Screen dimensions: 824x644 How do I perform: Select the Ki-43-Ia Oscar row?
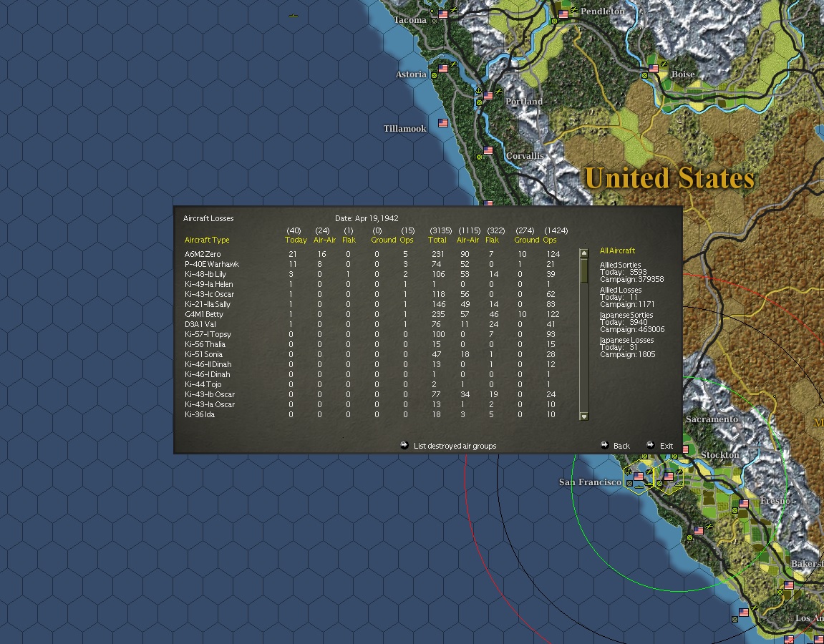point(373,404)
